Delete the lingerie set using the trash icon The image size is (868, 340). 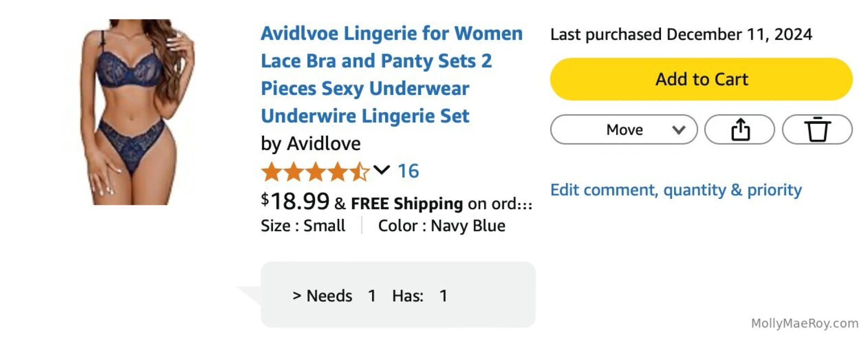point(817,129)
